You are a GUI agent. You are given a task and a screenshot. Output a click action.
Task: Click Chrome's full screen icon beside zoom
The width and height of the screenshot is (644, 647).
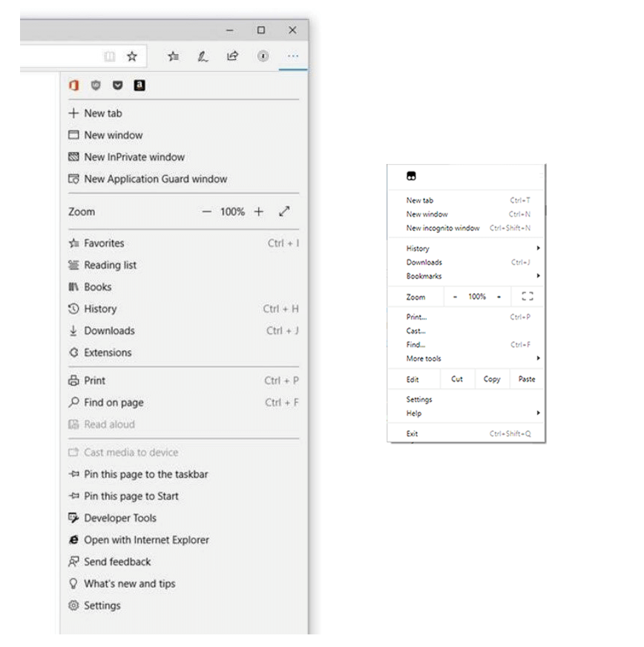(x=527, y=296)
